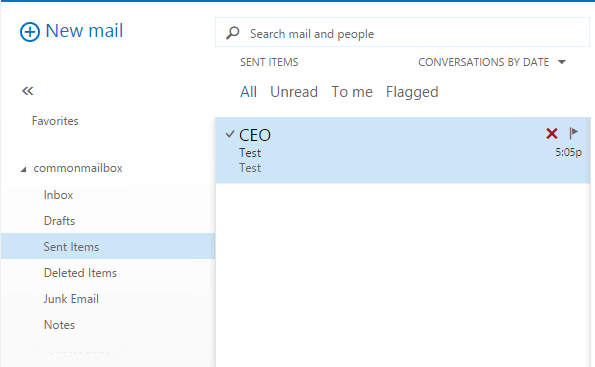Open the CEO sender name in message
This screenshot has width=595, height=367.
click(255, 135)
